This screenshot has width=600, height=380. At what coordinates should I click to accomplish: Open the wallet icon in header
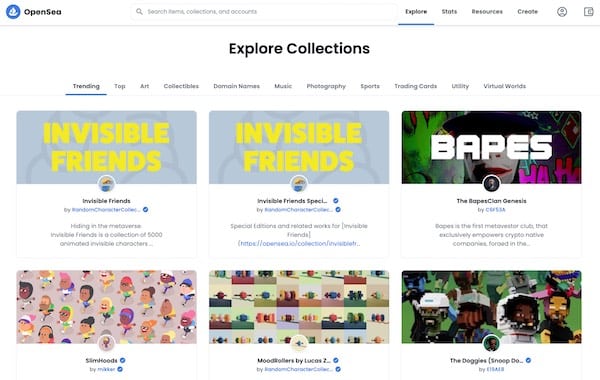coord(588,12)
